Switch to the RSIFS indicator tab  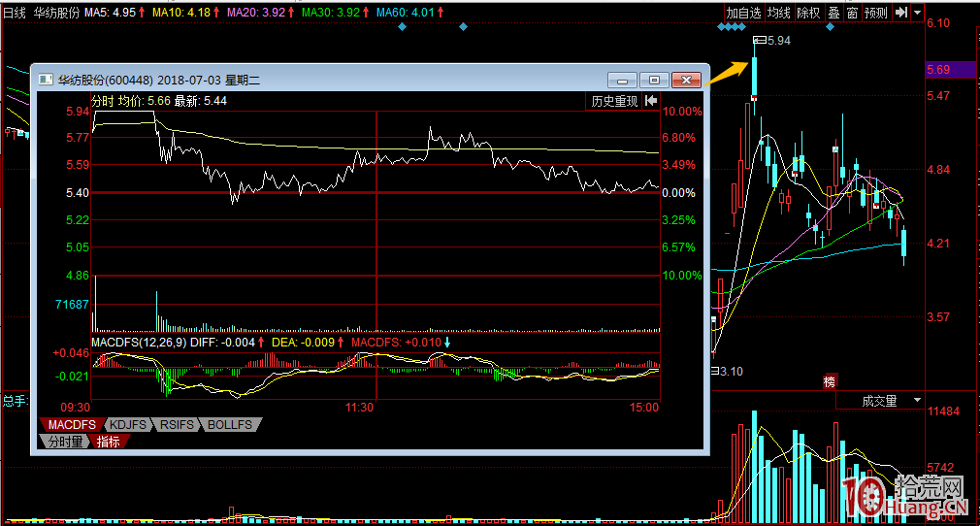[x=177, y=425]
